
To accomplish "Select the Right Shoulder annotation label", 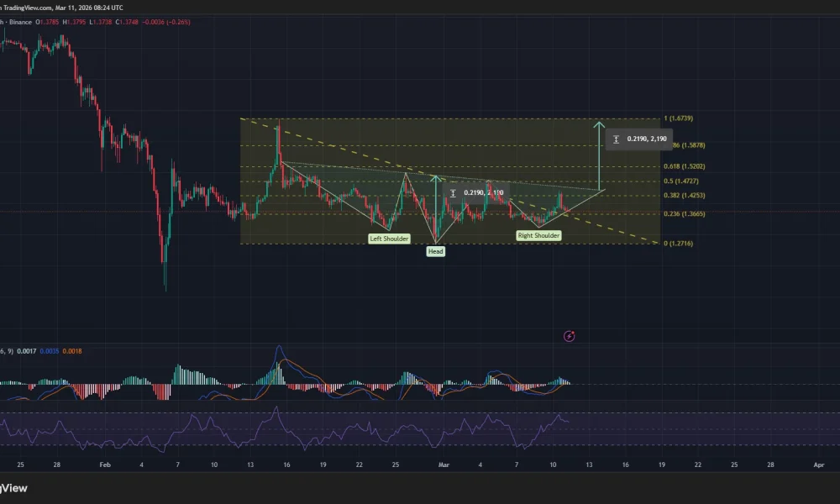I will coord(538,235).
